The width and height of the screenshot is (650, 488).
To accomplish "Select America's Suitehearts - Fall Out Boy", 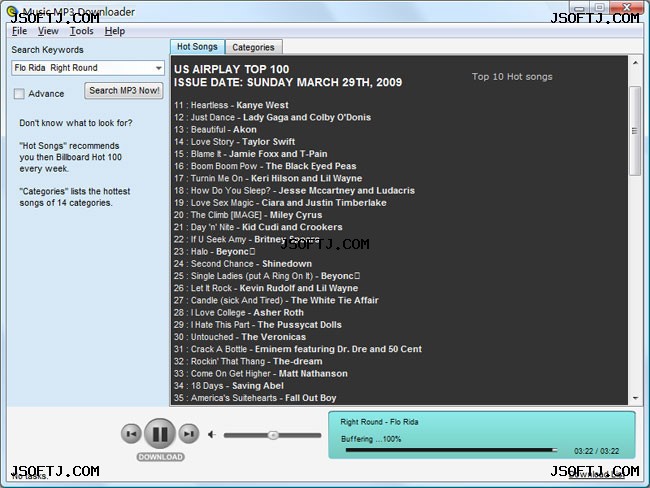I will (x=255, y=398).
